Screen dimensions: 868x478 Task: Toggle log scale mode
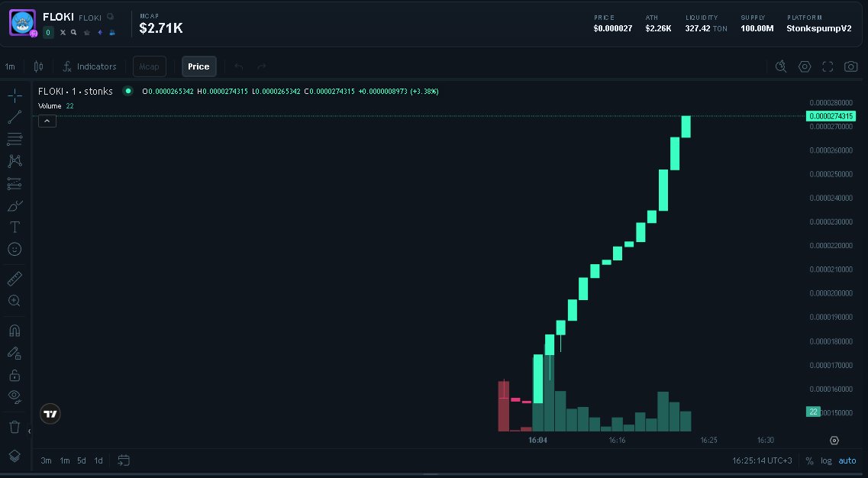pyautogui.click(x=826, y=460)
